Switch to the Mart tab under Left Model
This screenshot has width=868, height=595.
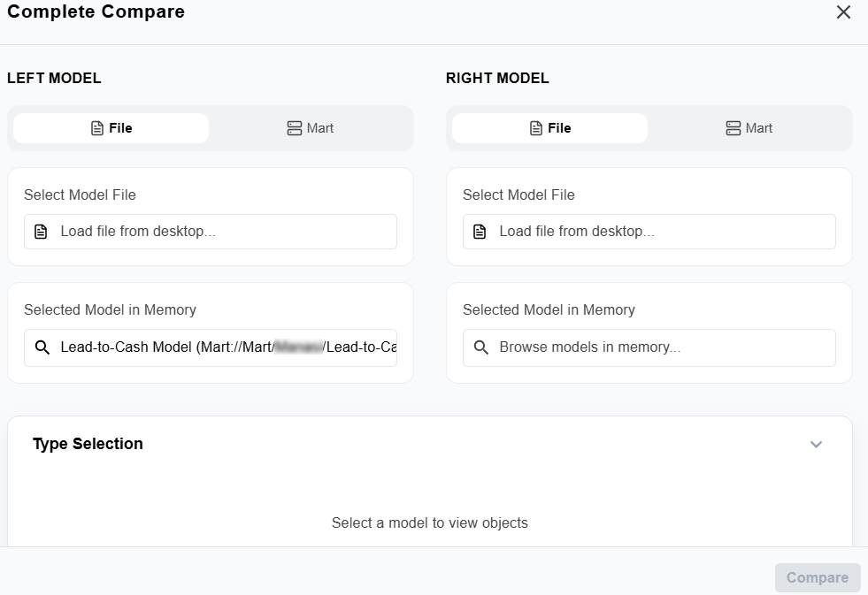(310, 128)
